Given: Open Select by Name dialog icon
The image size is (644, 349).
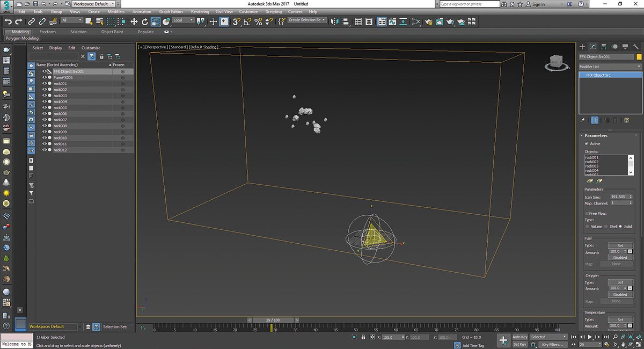Looking at the screenshot, I should coord(99,21).
